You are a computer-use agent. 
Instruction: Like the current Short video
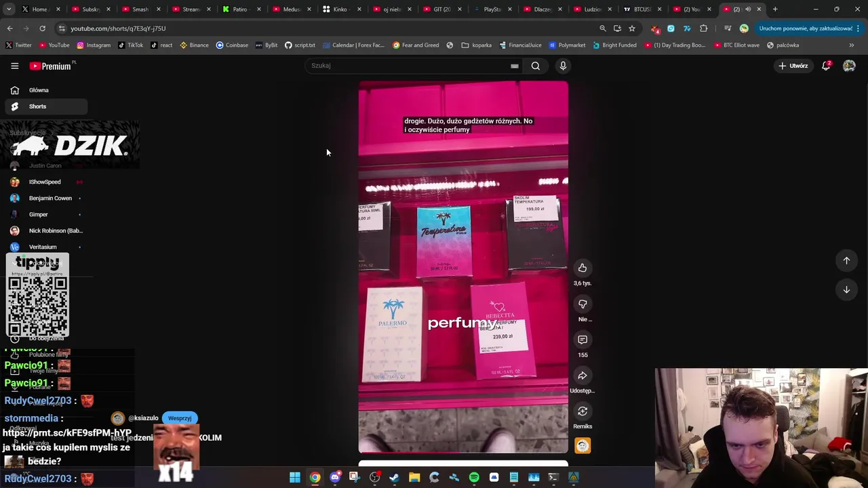[x=583, y=268]
